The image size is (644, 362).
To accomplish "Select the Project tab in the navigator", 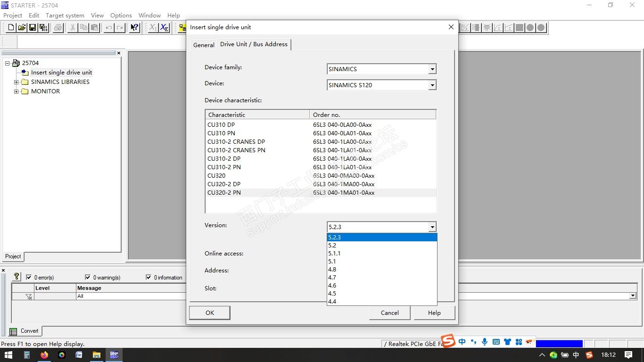I will coord(13,256).
